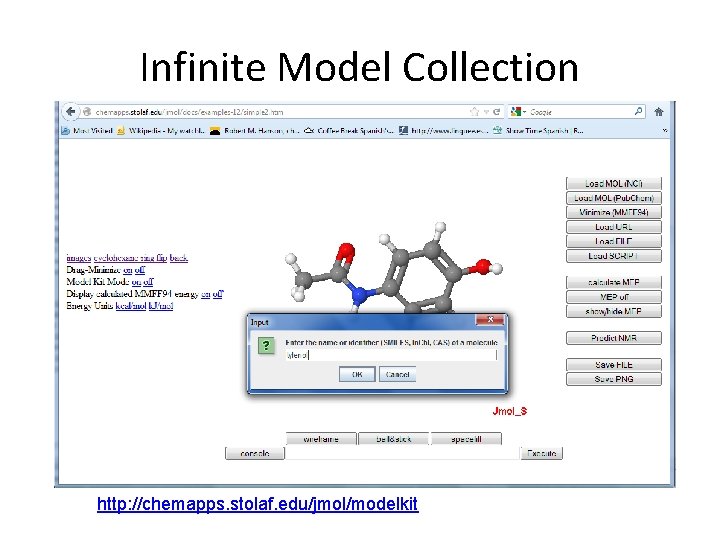Viewport: 720px width, 540px height.
Task: Open the address bar history dropdown arrow
Action: (x=486, y=112)
